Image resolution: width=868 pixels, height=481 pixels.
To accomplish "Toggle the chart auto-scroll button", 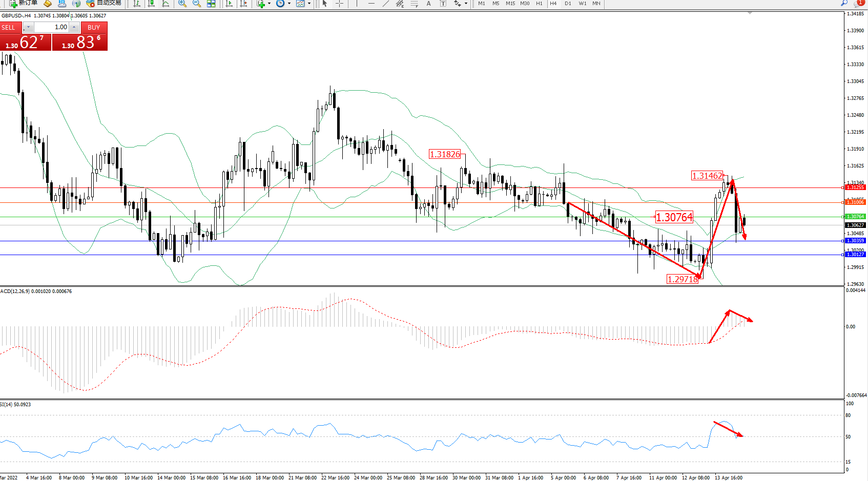I will [x=229, y=4].
